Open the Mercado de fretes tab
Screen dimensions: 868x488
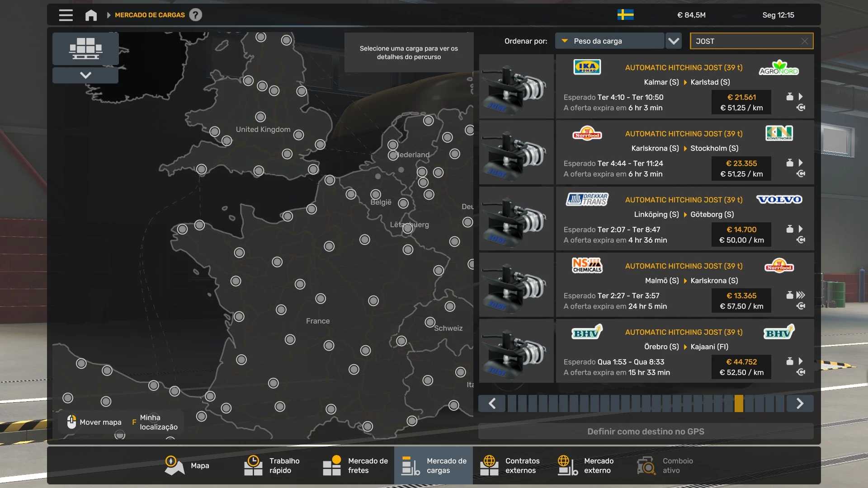click(355, 466)
